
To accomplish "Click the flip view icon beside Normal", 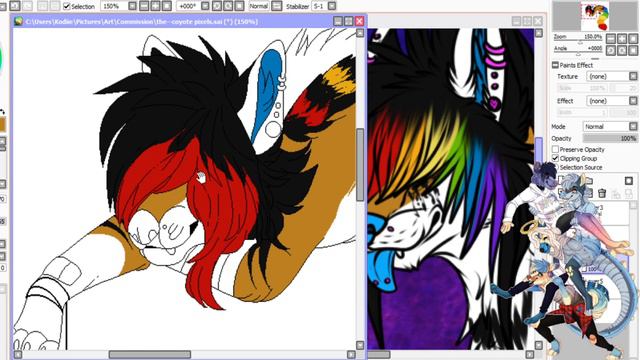I will point(277,6).
